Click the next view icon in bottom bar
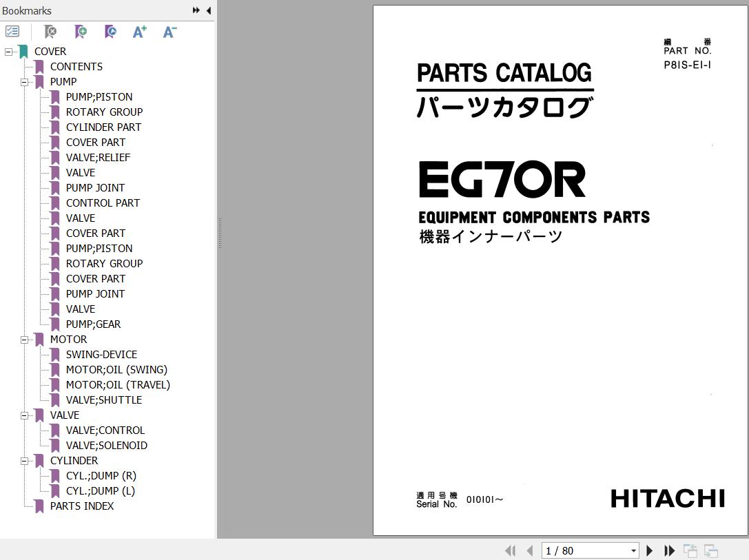Image resolution: width=749 pixels, height=560 pixels. pyautogui.click(x=711, y=551)
